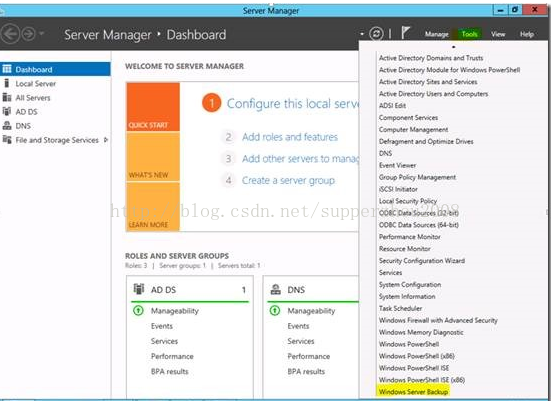Open Active Directory Sites and Services
The height and width of the screenshot is (401, 551).
coord(428,82)
